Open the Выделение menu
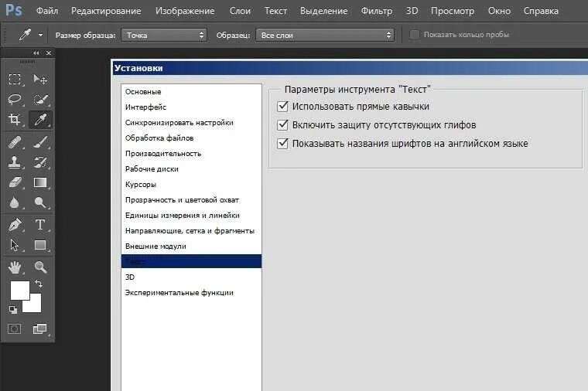Viewport: 588px width, 391px height. (323, 11)
